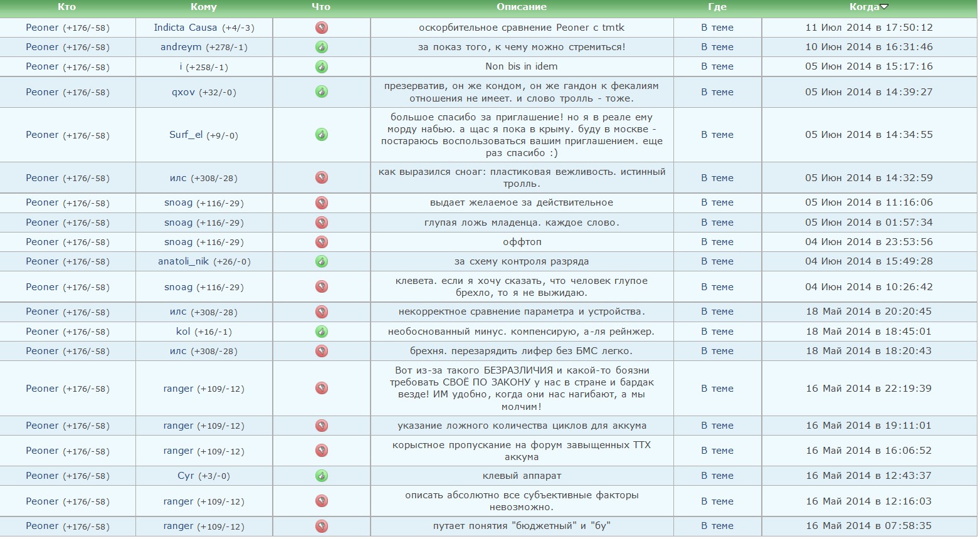Open Indicta Causa user profile
This screenshot has width=980, height=539.
186,28
